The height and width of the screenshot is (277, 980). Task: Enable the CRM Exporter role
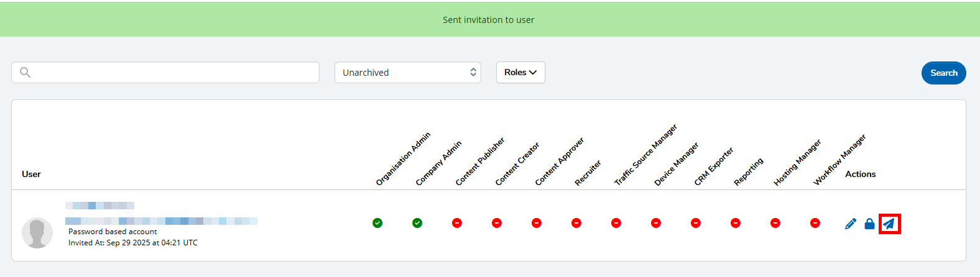pos(696,223)
